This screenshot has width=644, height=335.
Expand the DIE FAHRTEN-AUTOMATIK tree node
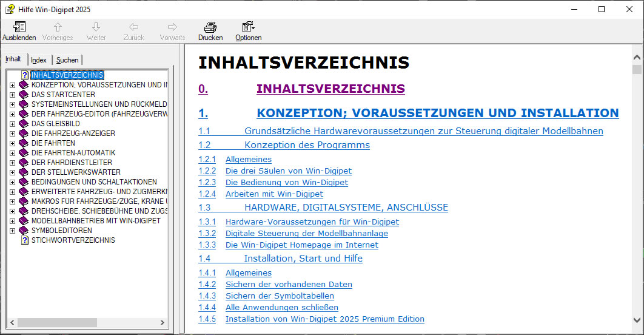tap(12, 153)
